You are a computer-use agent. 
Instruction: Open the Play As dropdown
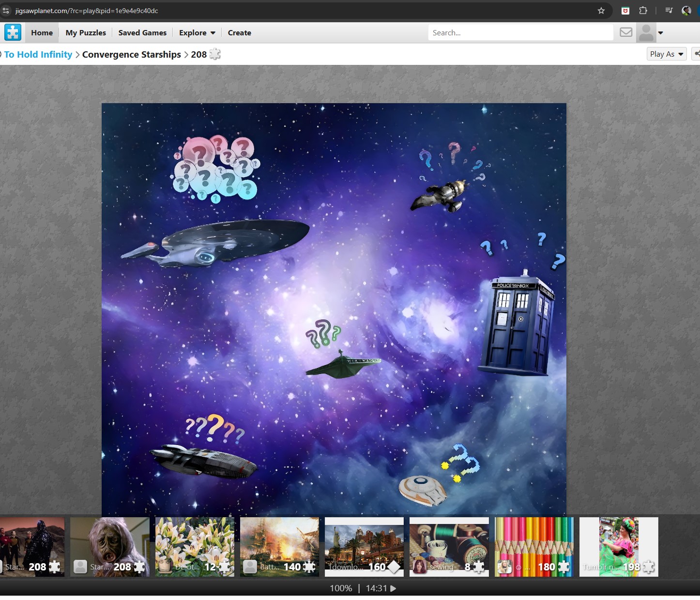tap(667, 54)
